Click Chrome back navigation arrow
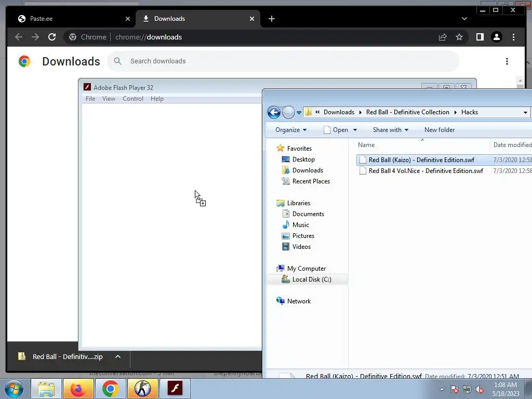The height and width of the screenshot is (399, 532). 19,37
